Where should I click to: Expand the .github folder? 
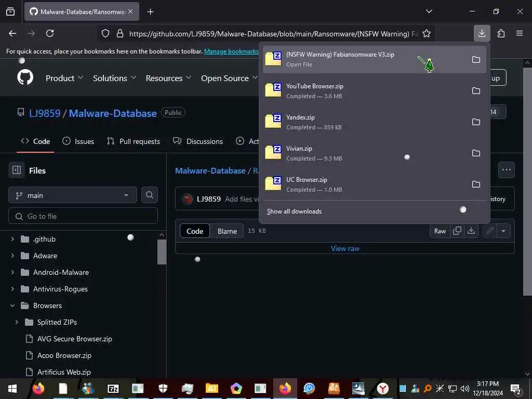coord(12,239)
